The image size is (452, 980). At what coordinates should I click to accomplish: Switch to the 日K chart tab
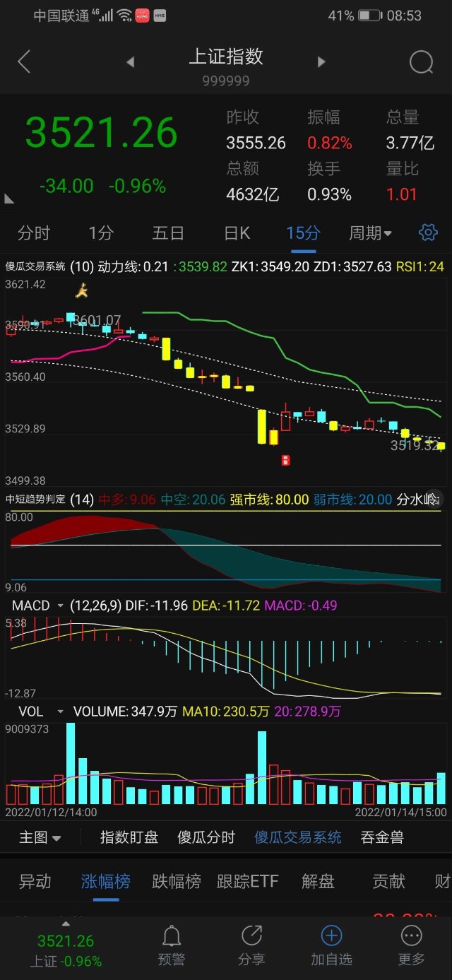(x=237, y=232)
